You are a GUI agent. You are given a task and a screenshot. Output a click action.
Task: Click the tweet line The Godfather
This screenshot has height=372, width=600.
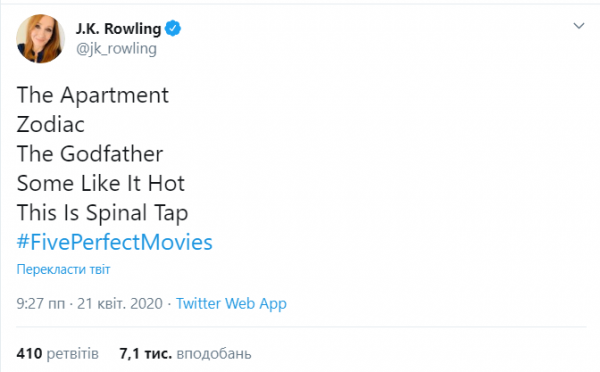click(x=90, y=154)
